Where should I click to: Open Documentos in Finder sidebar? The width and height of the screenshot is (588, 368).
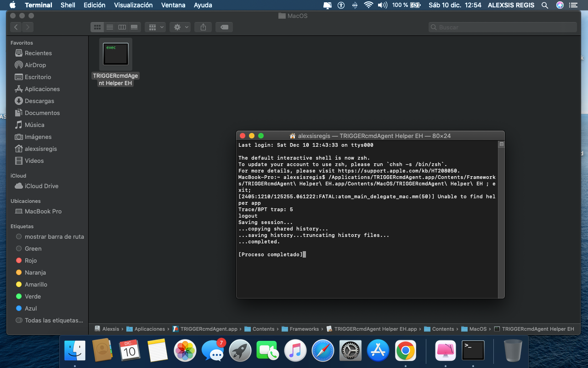point(42,113)
